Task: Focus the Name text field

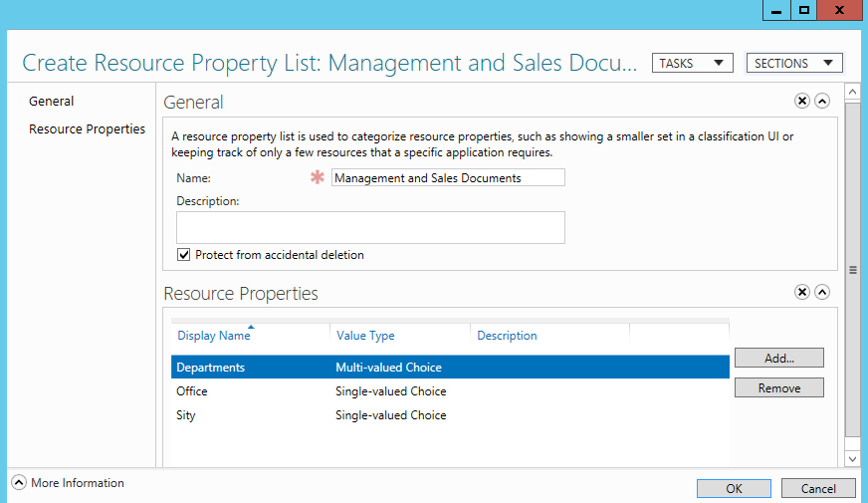Action: (x=448, y=178)
